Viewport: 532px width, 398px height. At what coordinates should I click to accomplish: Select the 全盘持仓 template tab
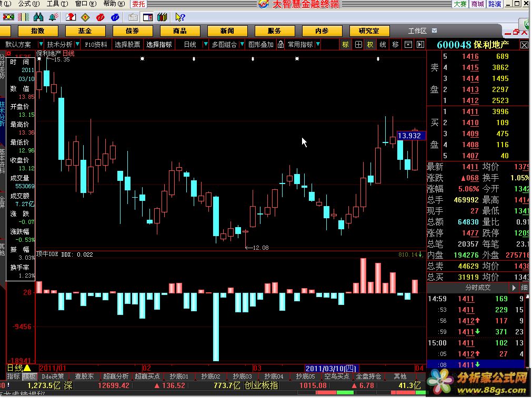(368, 376)
